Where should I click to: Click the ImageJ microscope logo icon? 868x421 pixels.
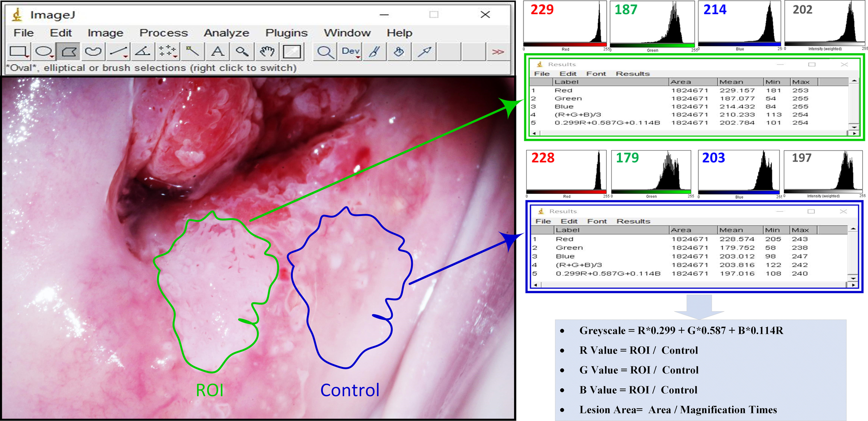click(17, 15)
